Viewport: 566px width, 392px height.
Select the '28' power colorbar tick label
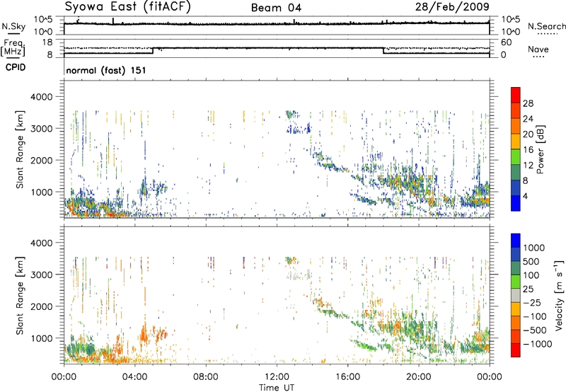coord(528,103)
